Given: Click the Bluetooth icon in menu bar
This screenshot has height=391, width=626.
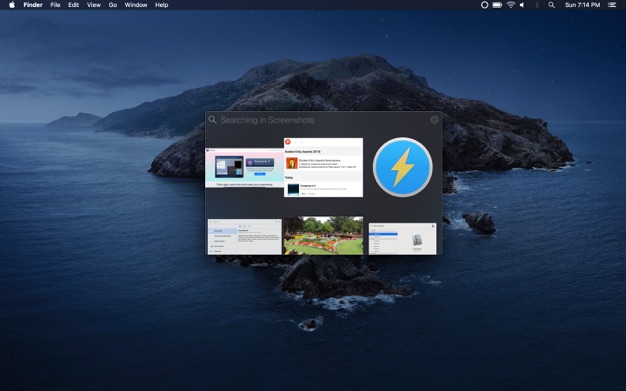Looking at the screenshot, I should point(537,5).
